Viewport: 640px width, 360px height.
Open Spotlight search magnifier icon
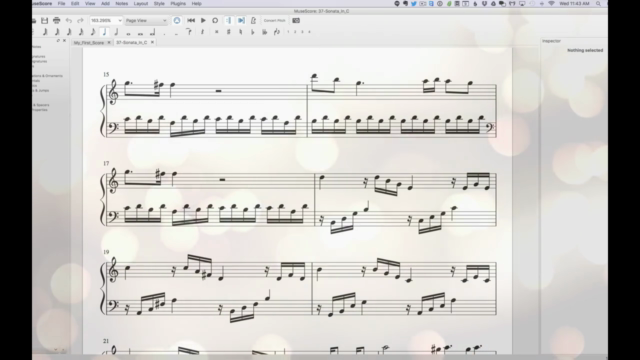click(x=598, y=3)
